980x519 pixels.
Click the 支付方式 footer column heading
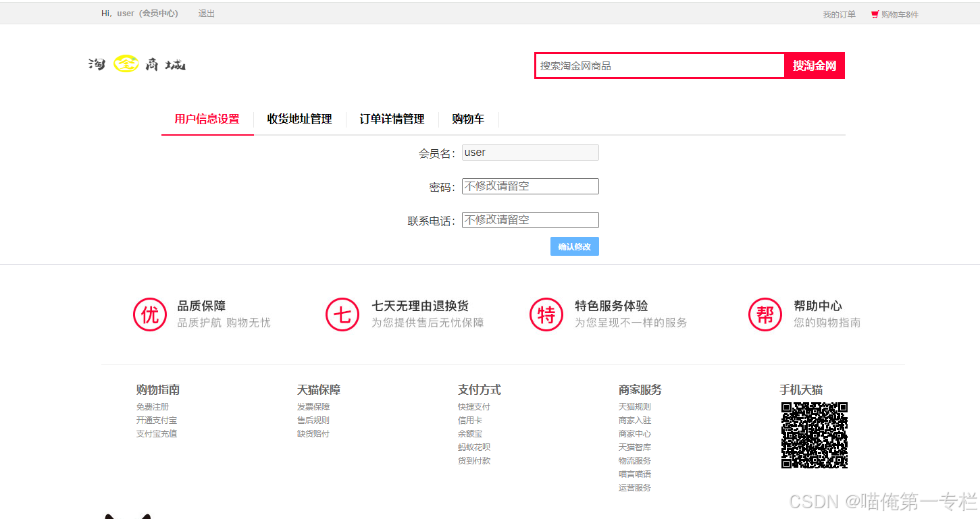pyautogui.click(x=480, y=390)
